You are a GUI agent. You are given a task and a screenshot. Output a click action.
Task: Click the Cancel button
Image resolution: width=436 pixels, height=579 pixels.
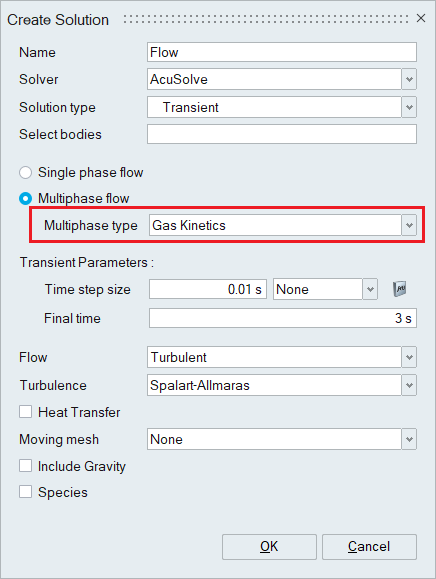click(369, 547)
